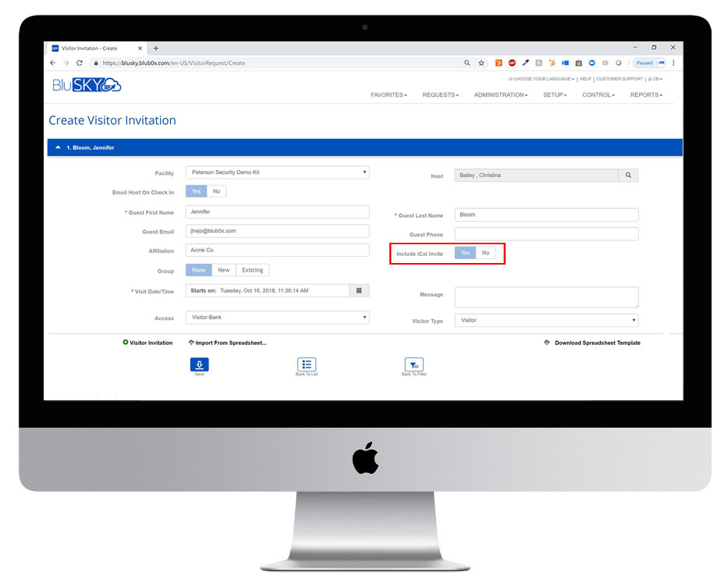Click the Guest Phone input field
Viewport: 728px width, 583px height.
pos(546,234)
